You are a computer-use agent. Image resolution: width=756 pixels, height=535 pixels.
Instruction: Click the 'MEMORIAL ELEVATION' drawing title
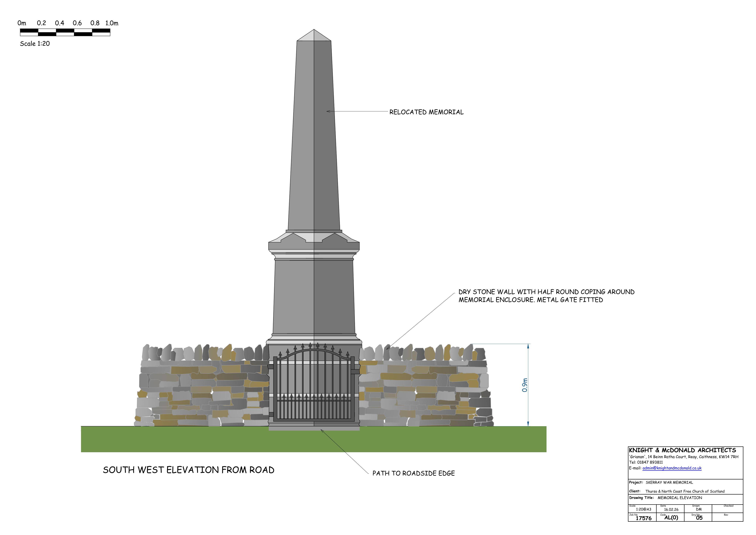680,498
